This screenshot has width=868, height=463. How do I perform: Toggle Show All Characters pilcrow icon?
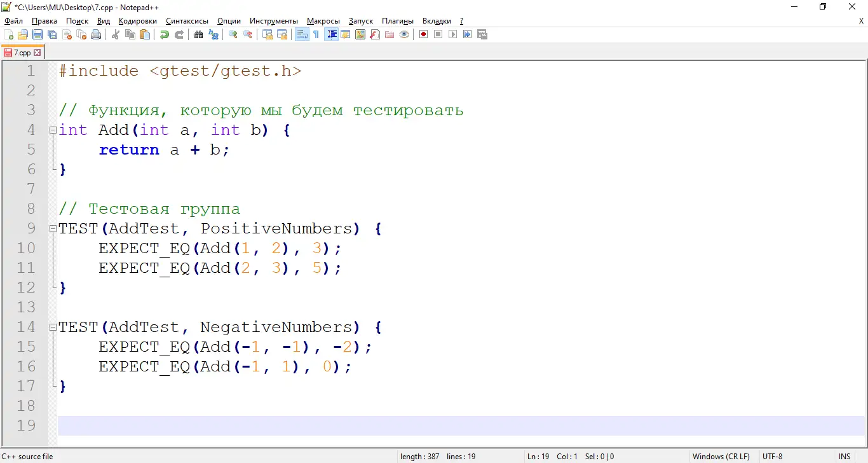[x=316, y=34]
